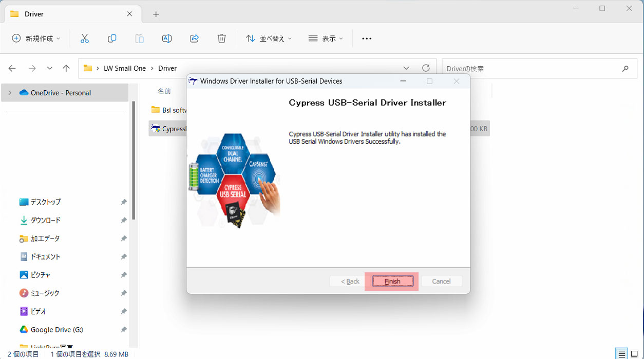Unpin ダウンロード using its pin icon
This screenshot has height=359, width=644.
coord(124,220)
